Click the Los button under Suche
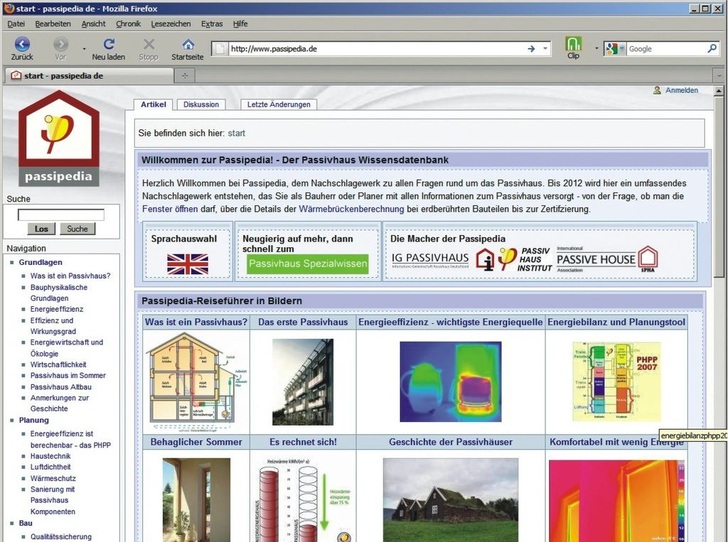This screenshot has width=728, height=542. 41,229
